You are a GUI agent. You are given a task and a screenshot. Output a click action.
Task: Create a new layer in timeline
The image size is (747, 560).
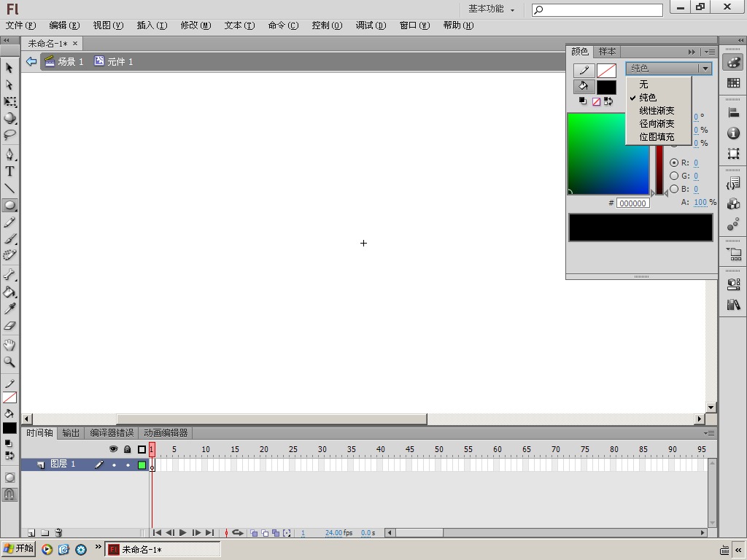(31, 533)
